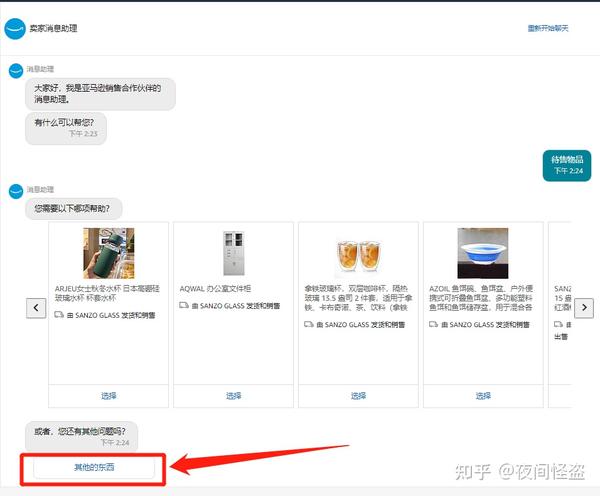Click SANZO GLASS seller text under AZOIL card

485,325
